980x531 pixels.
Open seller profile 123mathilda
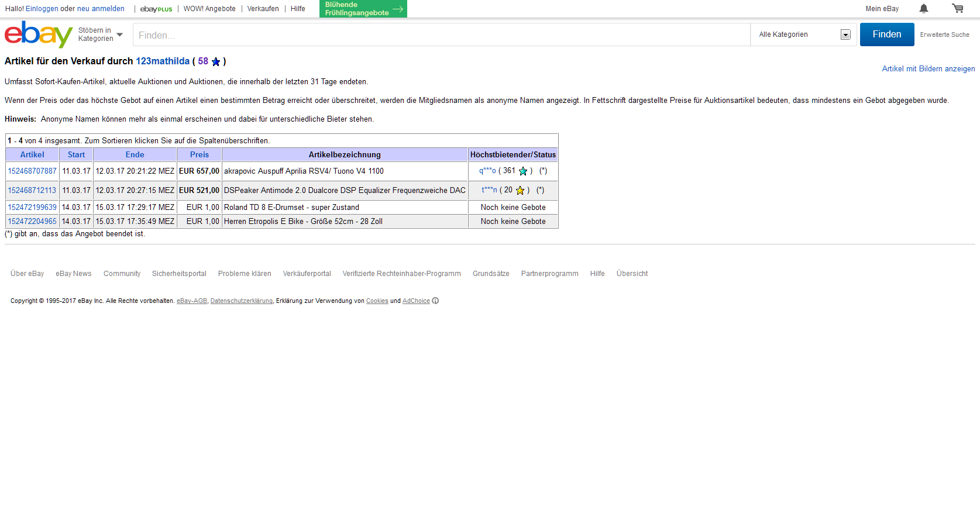click(163, 61)
